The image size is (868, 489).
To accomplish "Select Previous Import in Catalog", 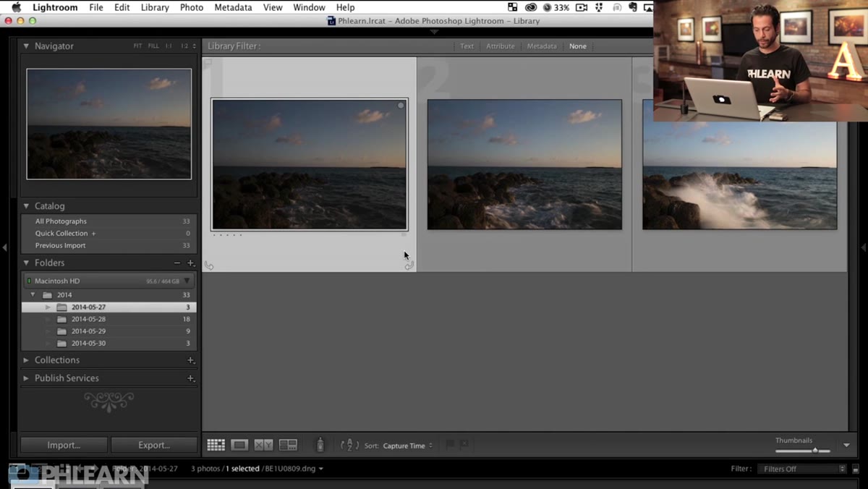I will click(109, 245).
